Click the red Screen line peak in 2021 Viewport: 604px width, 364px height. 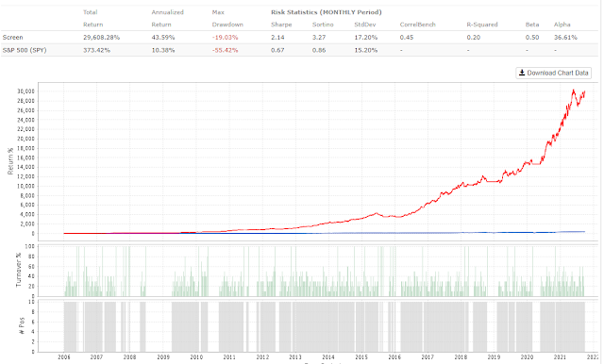(x=573, y=91)
